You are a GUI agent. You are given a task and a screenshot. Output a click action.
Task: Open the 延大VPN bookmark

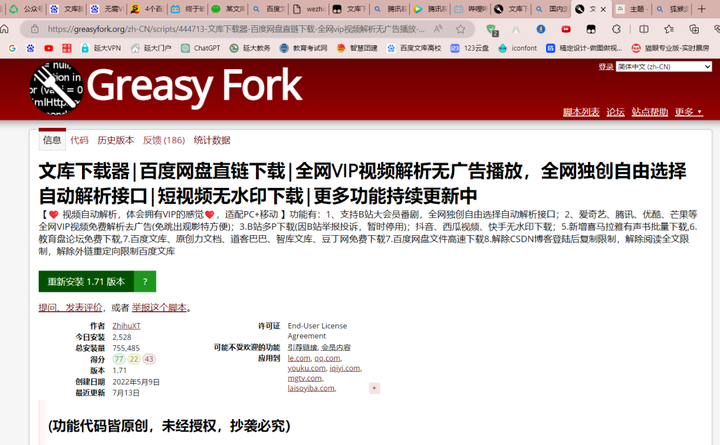point(101,48)
